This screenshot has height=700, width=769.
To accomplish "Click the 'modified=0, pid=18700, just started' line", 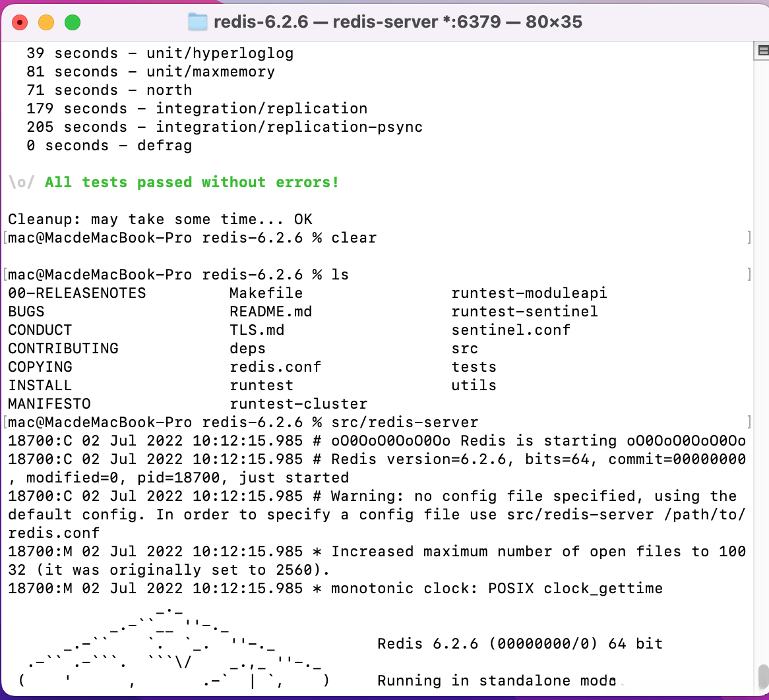I will 179,477.
